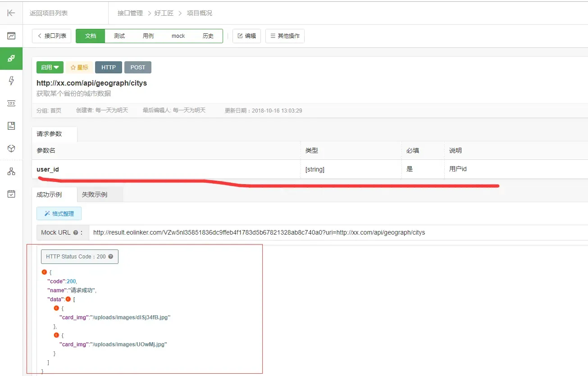Toggle the 星标 star marker
This screenshot has width=588, height=376.
tap(79, 67)
